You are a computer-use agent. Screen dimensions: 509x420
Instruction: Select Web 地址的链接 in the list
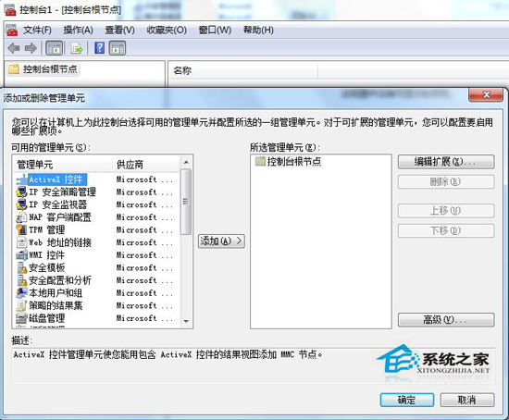point(60,242)
